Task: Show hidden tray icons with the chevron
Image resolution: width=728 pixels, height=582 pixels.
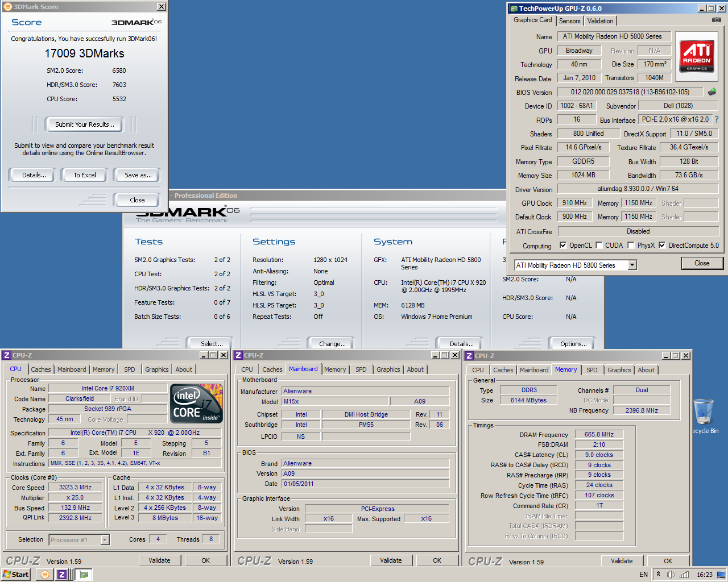Action: coord(658,574)
